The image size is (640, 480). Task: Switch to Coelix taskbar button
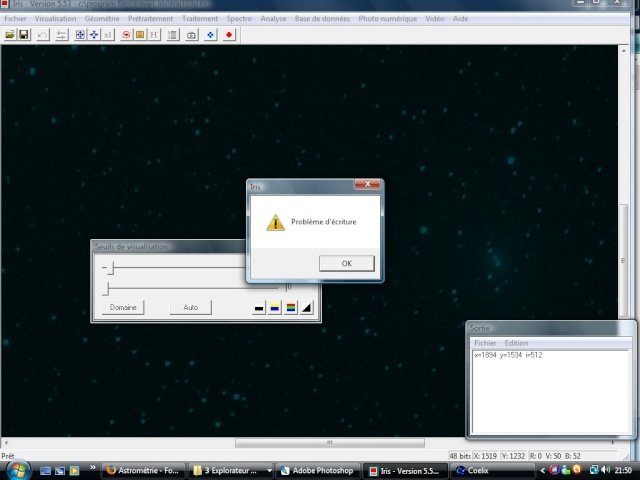[492, 471]
